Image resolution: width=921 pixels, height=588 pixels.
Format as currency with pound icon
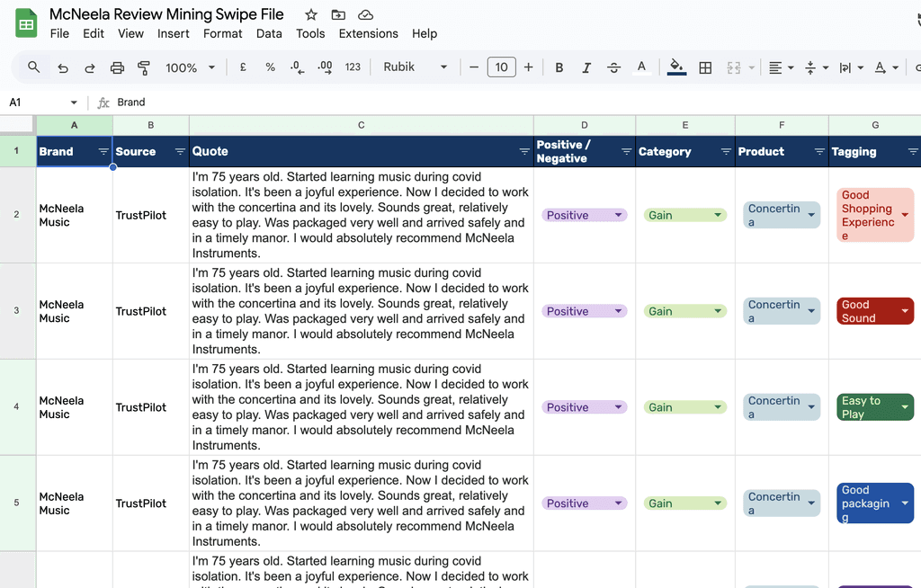click(x=243, y=67)
